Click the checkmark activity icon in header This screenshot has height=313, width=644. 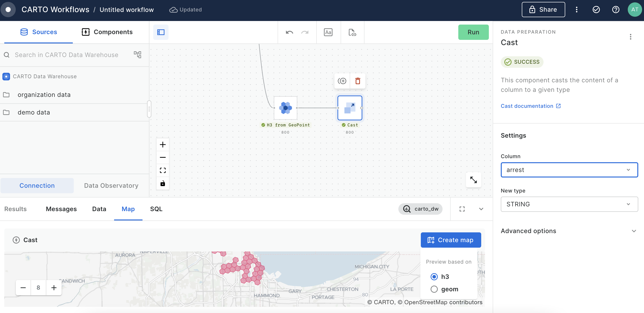[596, 10]
